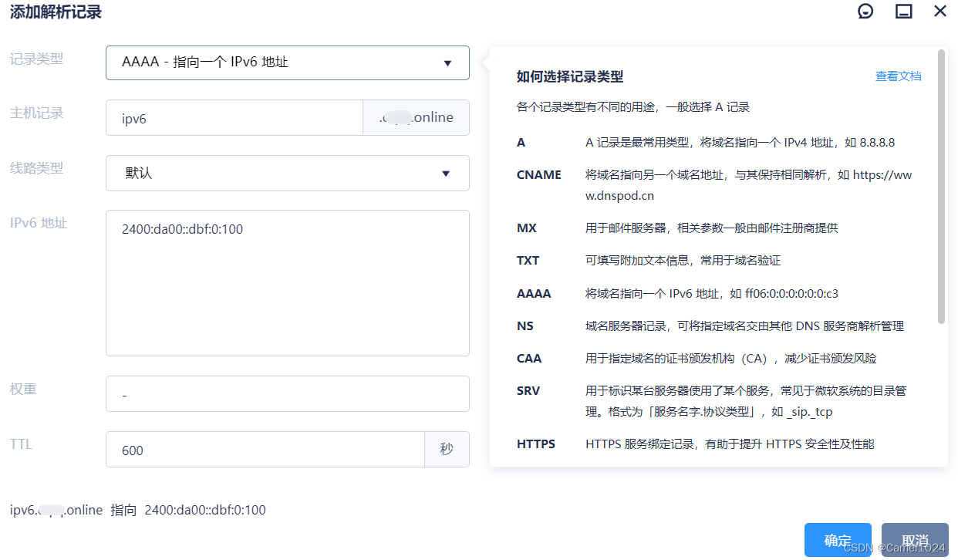958x560 pixels.
Task: Click the IPv6 地址 field label
Action: coord(39,224)
